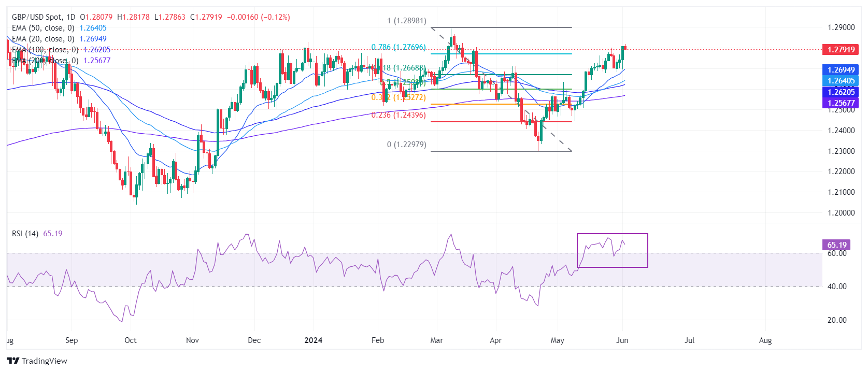Click the 0.236 (1.24396) Fibonacci label

click(x=398, y=115)
